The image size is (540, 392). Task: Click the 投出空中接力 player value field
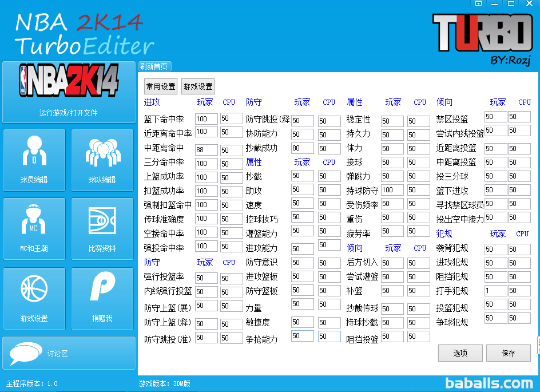coord(495,217)
